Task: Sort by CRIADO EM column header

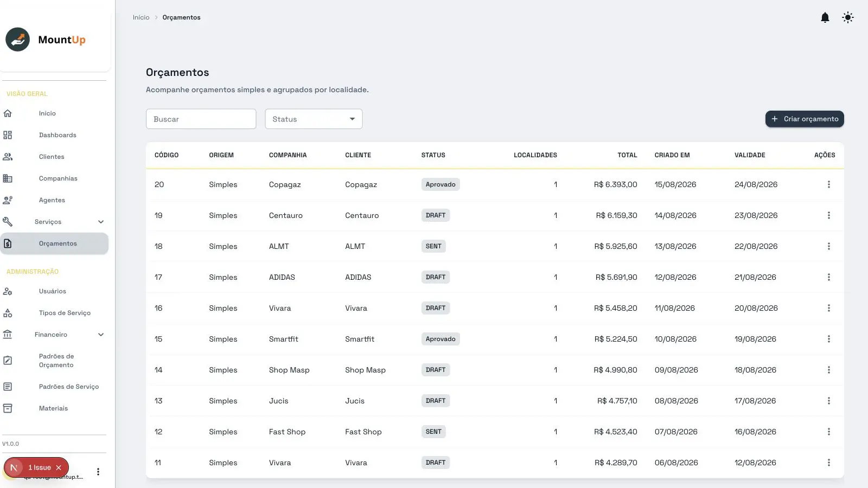Action: 672,155
